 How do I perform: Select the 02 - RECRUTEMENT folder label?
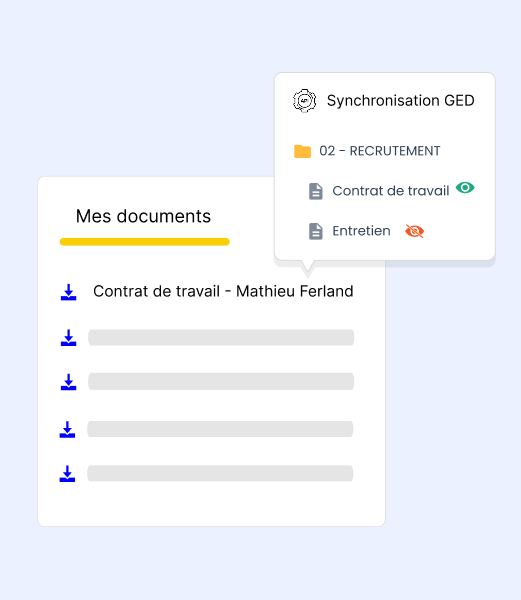click(x=379, y=151)
